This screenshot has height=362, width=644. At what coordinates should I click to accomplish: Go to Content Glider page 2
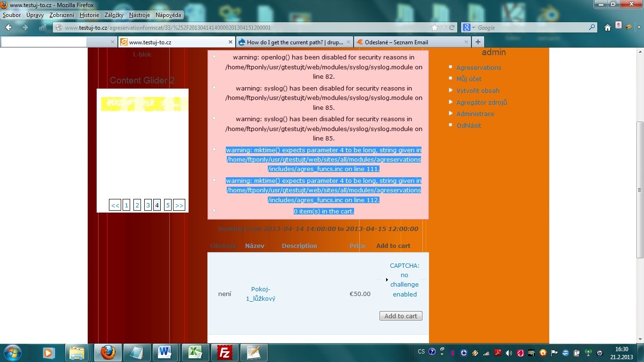137,205
